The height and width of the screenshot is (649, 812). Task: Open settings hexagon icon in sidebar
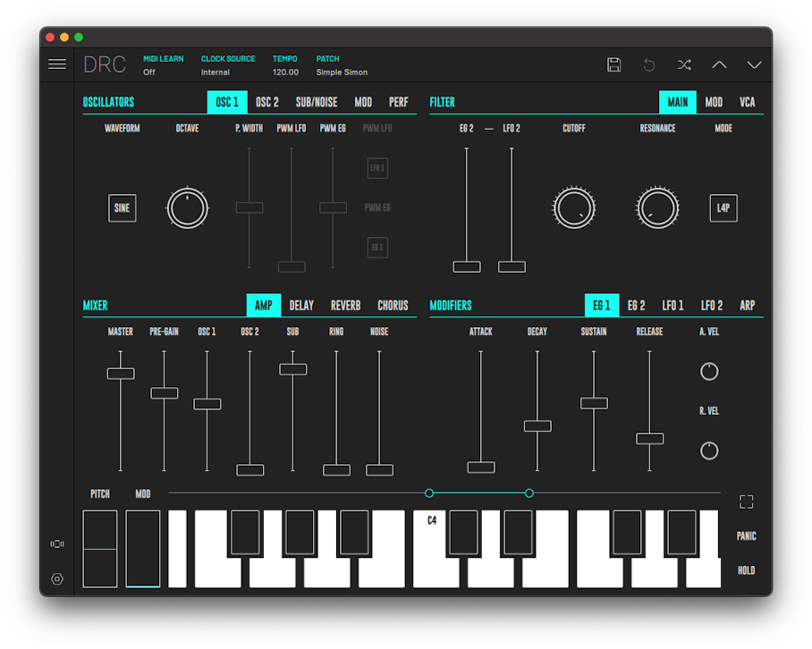coord(57,578)
